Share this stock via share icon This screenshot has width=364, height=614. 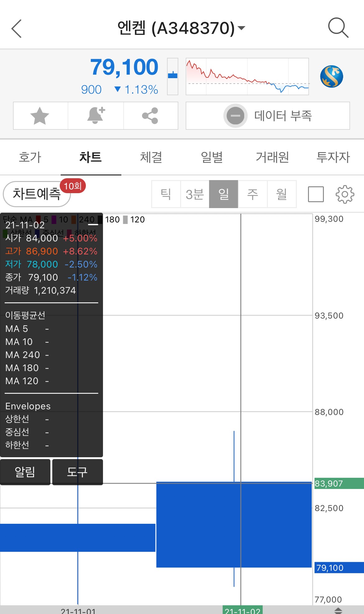point(151,116)
